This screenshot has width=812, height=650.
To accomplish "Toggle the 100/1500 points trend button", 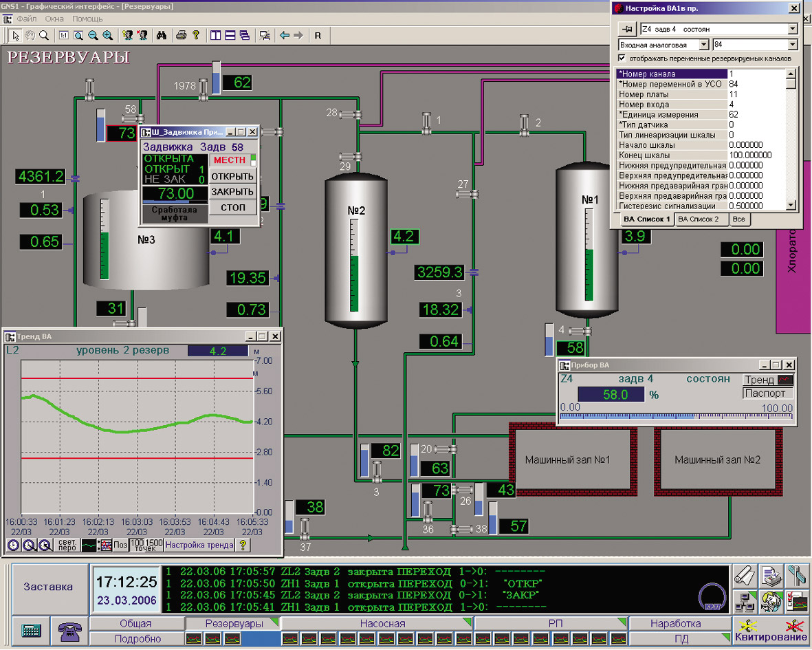I will click(x=146, y=545).
